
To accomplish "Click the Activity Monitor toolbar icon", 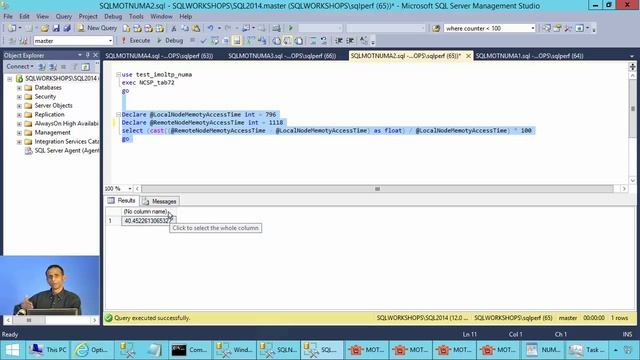I will 276,28.
